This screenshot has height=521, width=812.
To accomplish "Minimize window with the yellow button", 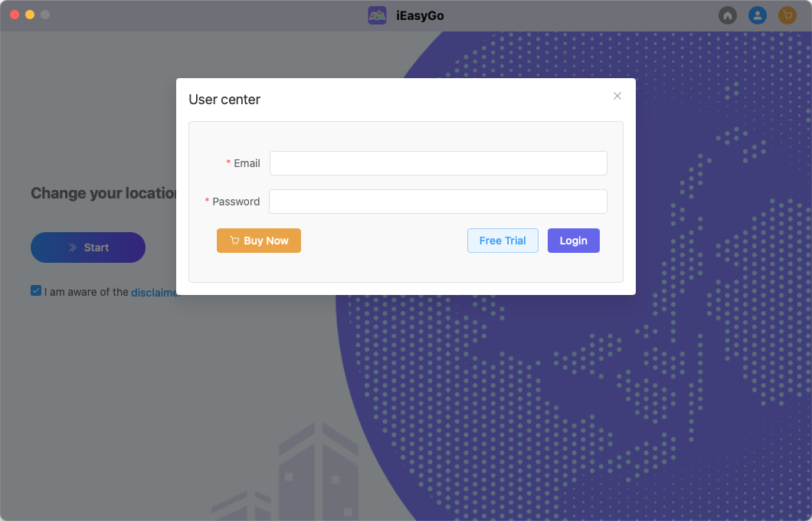I will pos(30,15).
